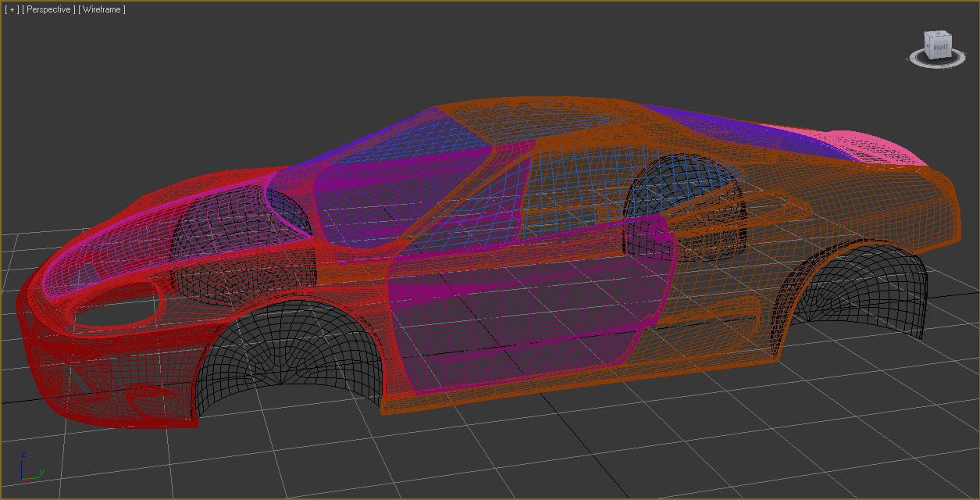Click the ViewCube Right face
The width and height of the screenshot is (980, 500).
939,48
